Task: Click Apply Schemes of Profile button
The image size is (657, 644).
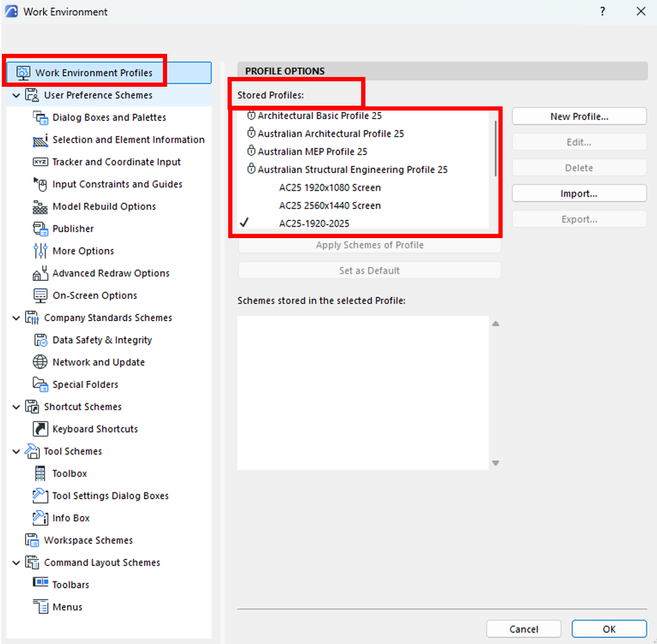Action: pos(370,245)
